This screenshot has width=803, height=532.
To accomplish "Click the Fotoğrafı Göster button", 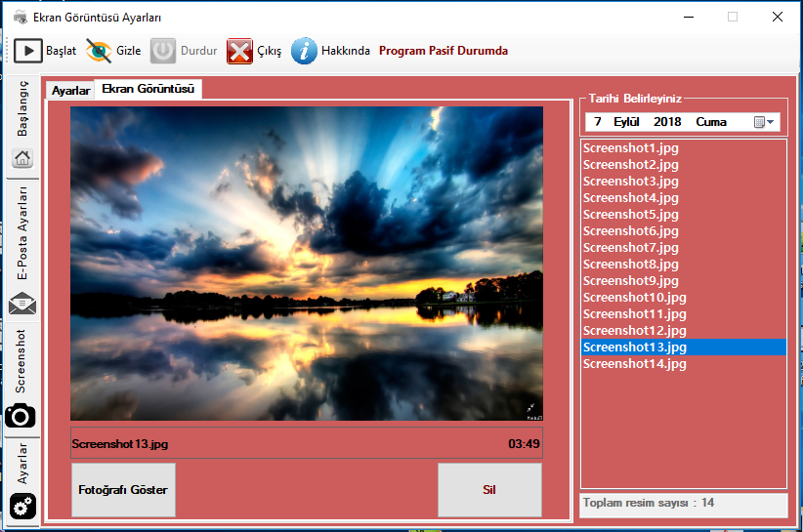I will point(123,490).
